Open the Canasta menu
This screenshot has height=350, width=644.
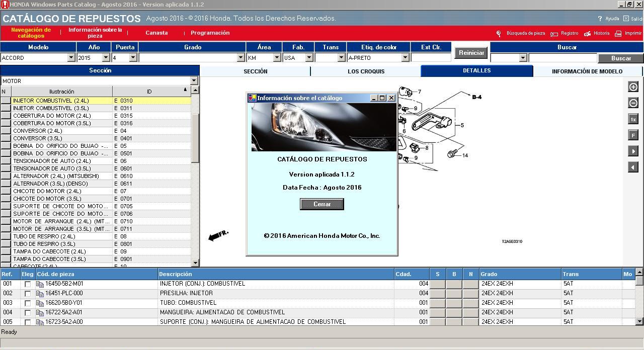(x=156, y=33)
